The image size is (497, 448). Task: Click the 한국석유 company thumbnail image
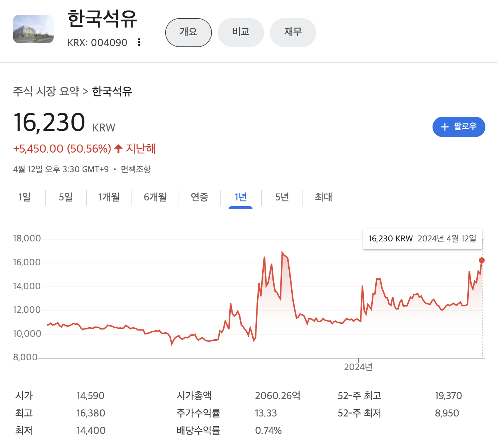[33, 29]
